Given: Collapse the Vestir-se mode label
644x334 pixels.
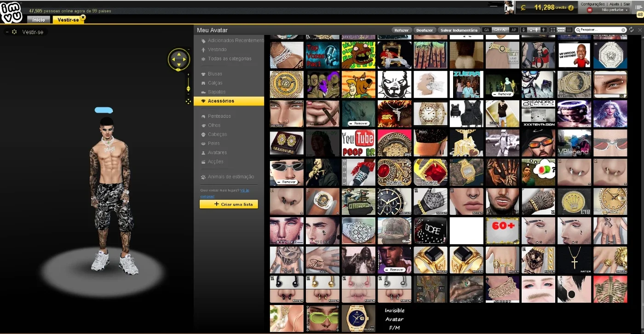Looking at the screenshot, I should pos(6,32).
